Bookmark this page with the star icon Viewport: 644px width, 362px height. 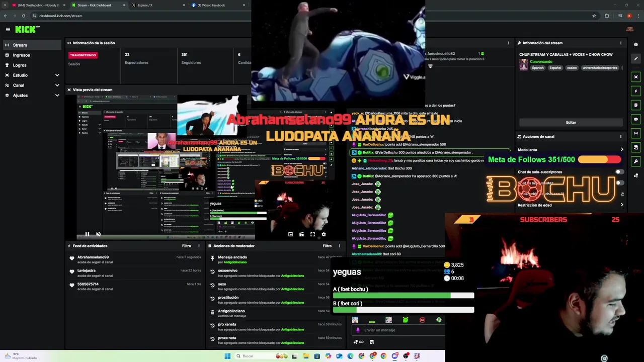coord(594,16)
